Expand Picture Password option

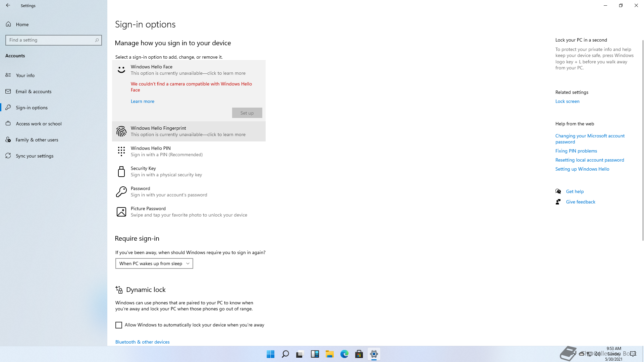[189, 212]
